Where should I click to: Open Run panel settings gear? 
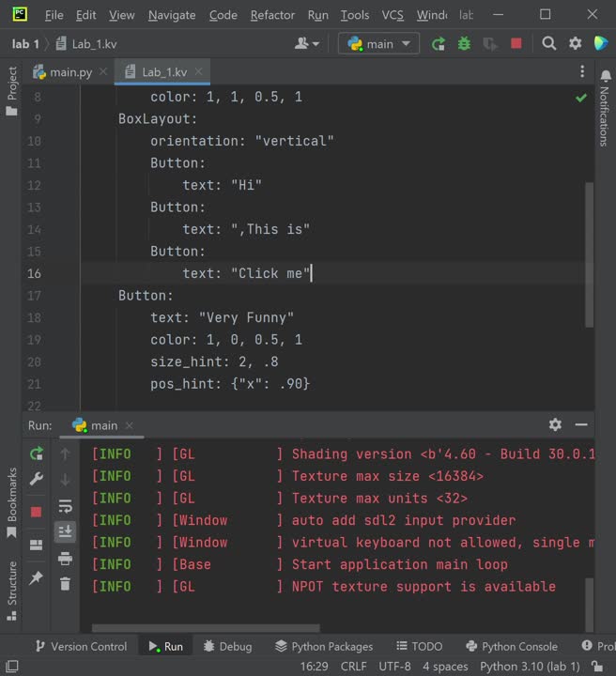pos(555,424)
